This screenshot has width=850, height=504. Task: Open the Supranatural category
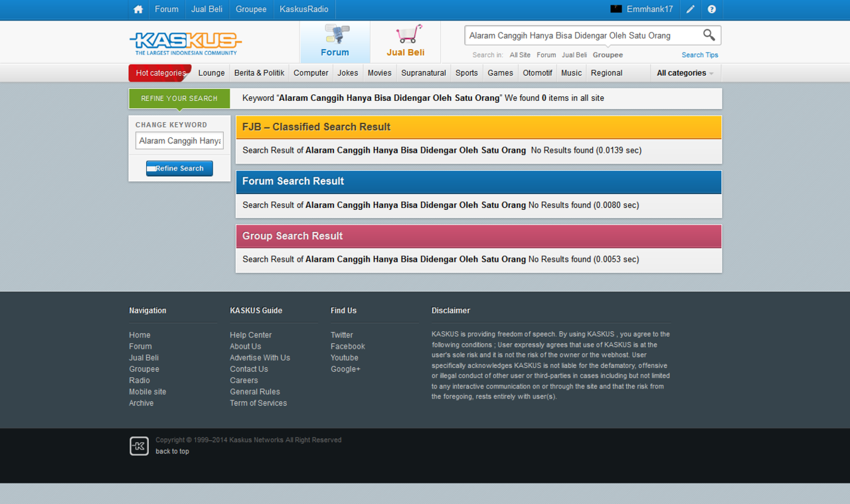coord(423,73)
